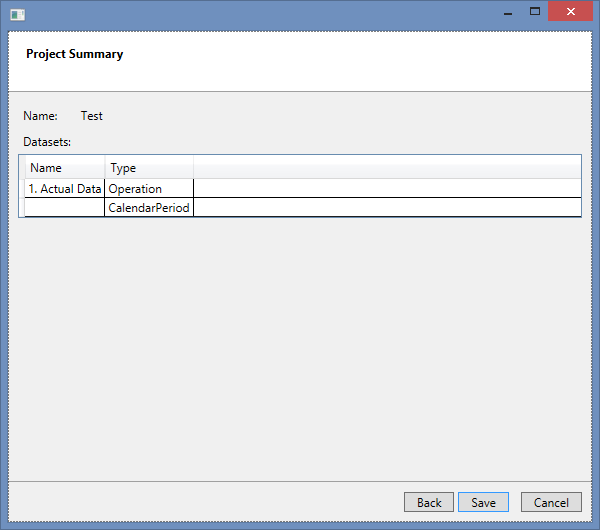Click empty cell right of Operation
600x530 pixels.
pyautogui.click(x=386, y=189)
